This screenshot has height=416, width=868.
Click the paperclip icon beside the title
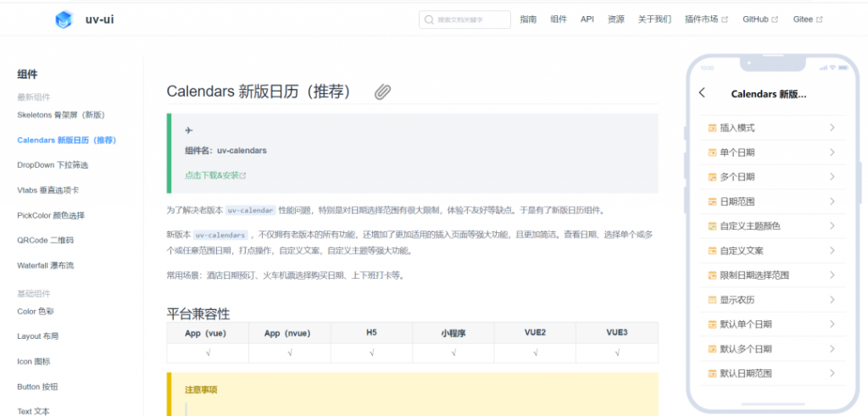[382, 92]
